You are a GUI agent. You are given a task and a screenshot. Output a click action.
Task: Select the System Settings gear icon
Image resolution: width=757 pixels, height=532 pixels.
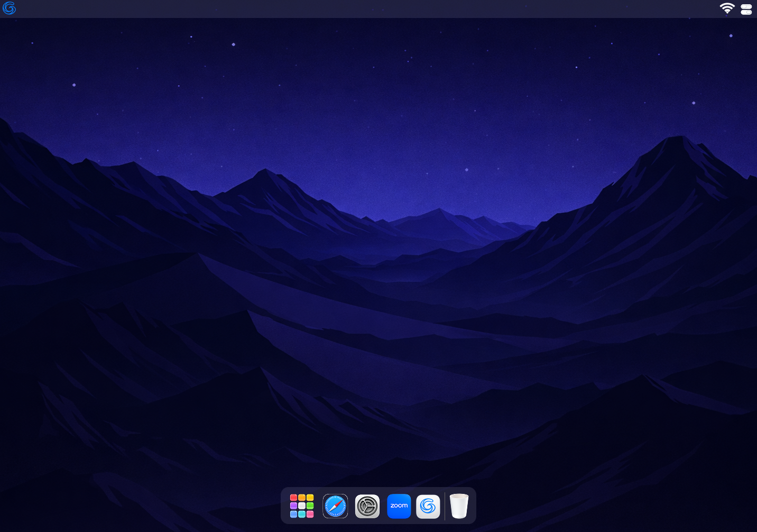coord(367,506)
